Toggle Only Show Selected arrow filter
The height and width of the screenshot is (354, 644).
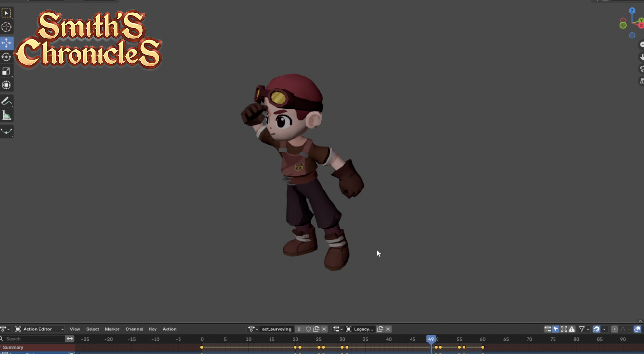point(556,329)
